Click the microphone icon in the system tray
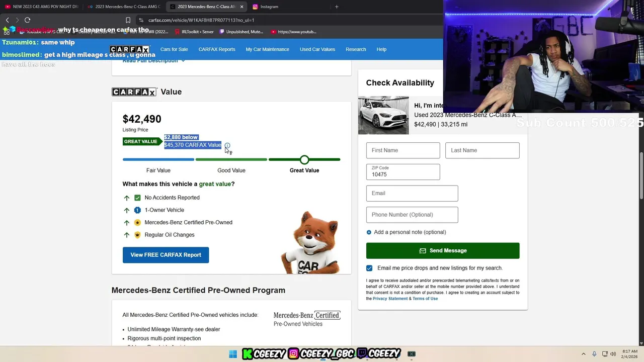Viewport: 644px width, 362px height. tap(594, 354)
